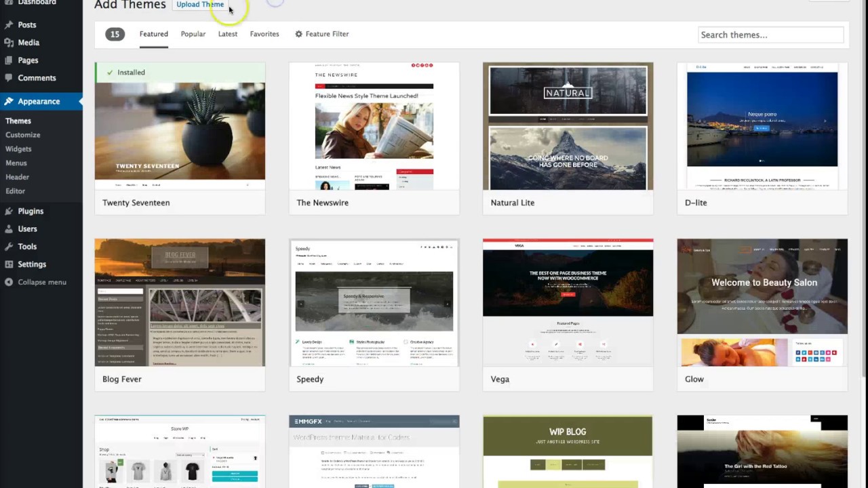Click the Add Themes page heading
868x488 pixels.
click(130, 5)
